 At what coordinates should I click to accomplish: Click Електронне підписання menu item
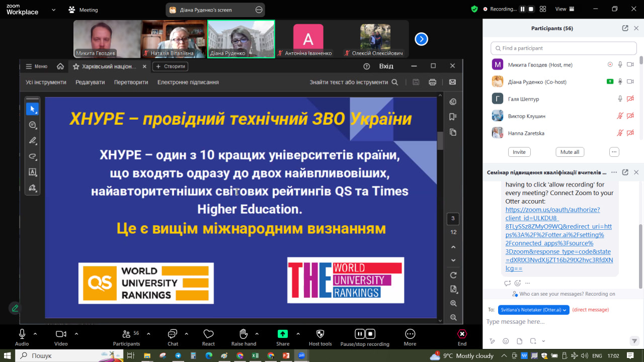[188, 82]
